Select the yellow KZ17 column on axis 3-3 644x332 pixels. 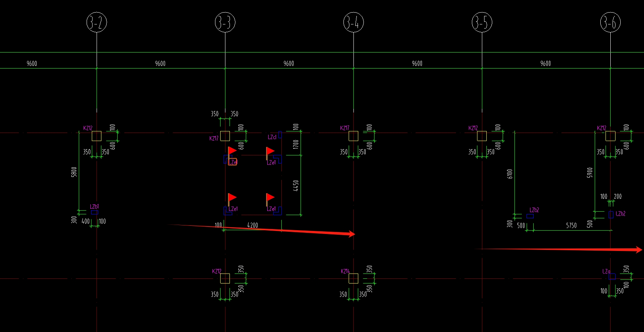(225, 136)
